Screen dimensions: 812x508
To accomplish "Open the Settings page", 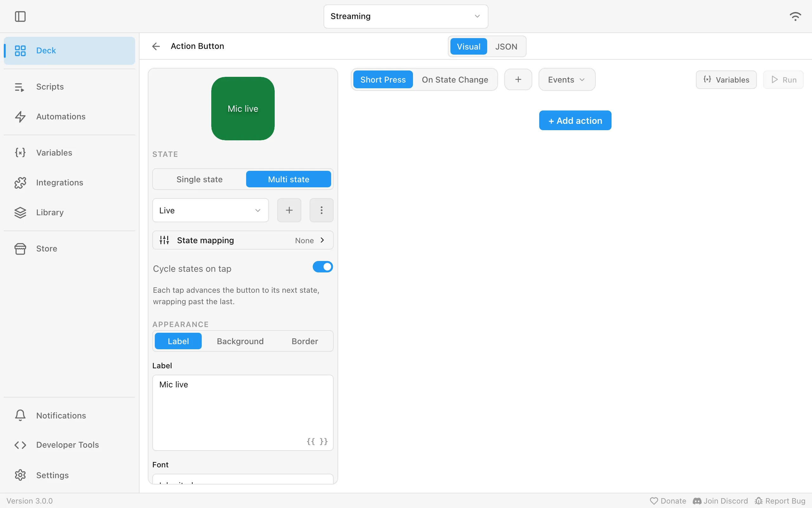I will click(69, 475).
